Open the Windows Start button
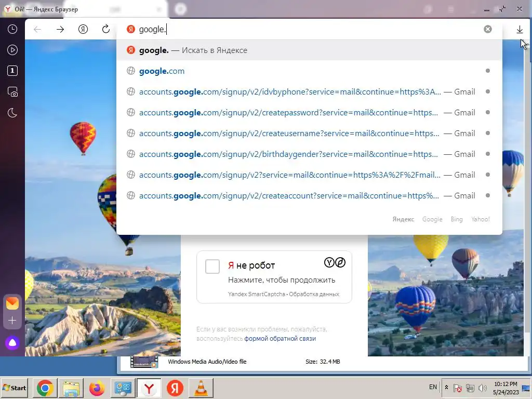 click(14, 388)
